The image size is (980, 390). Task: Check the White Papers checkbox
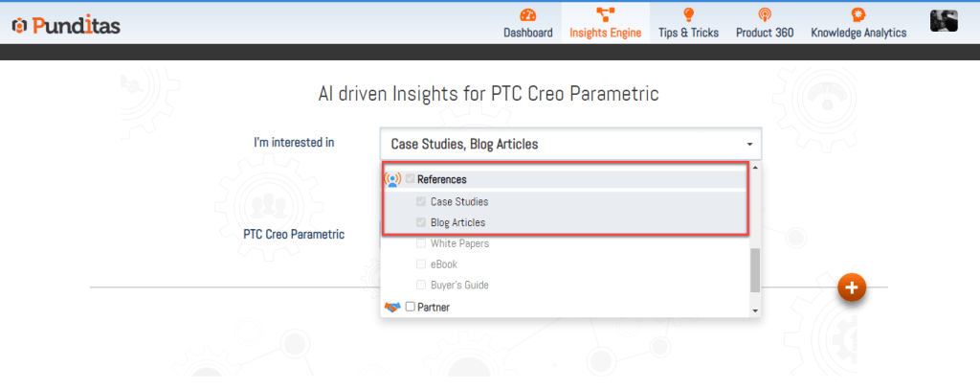tap(421, 243)
